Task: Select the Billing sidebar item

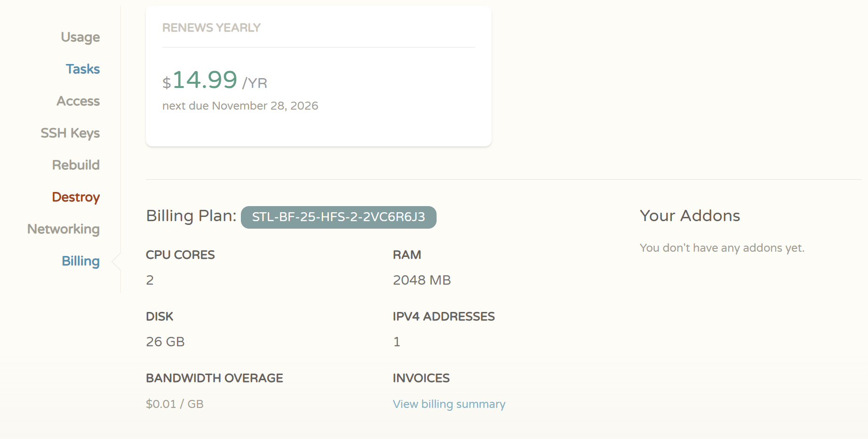Action: [x=80, y=261]
